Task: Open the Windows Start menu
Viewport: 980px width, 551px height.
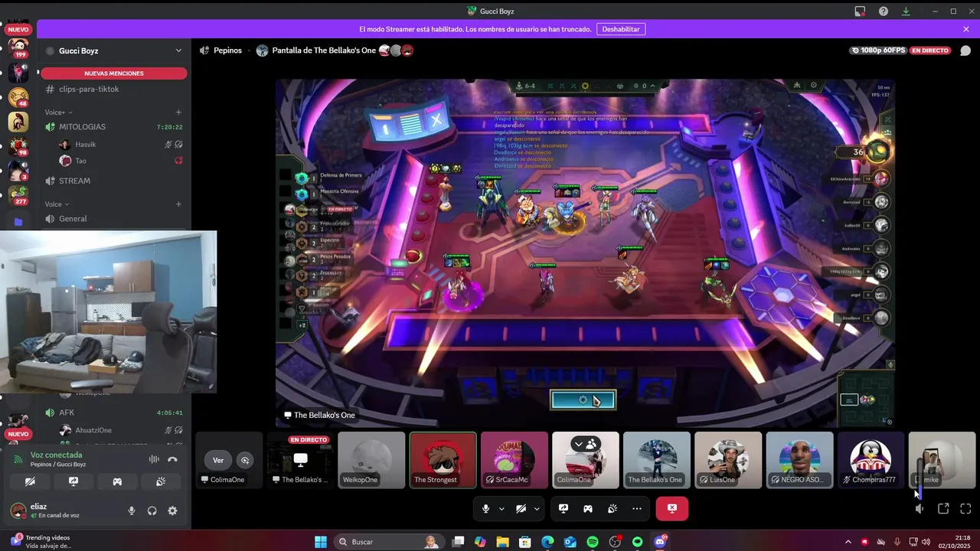Action: (321, 542)
